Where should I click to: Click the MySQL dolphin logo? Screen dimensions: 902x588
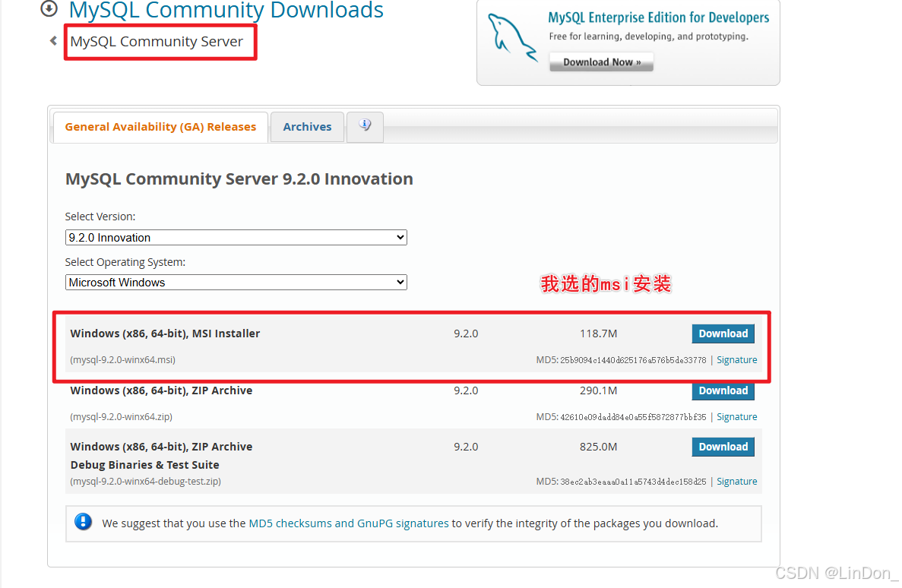(x=512, y=37)
